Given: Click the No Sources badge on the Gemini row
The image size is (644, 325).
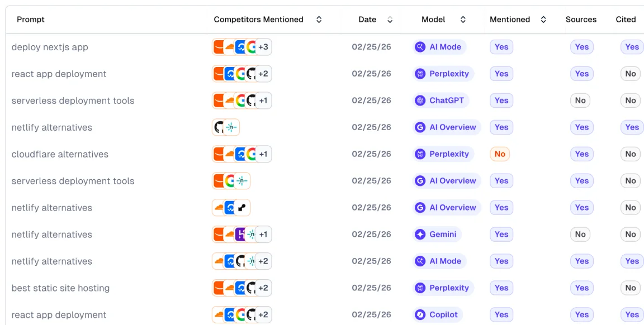Looking at the screenshot, I should click(580, 235).
